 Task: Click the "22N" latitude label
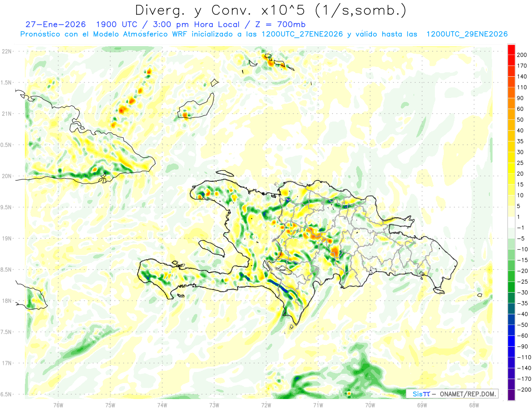pos(8,51)
